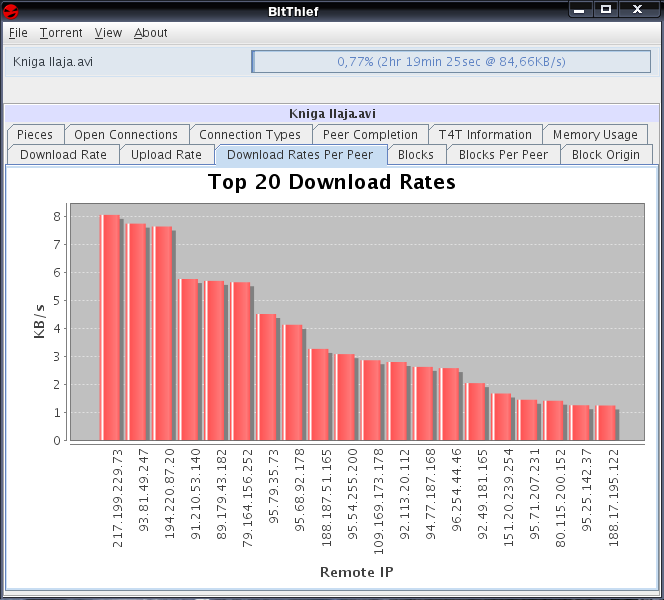Click the BitThief red application icon

pyautogui.click(x=10, y=11)
